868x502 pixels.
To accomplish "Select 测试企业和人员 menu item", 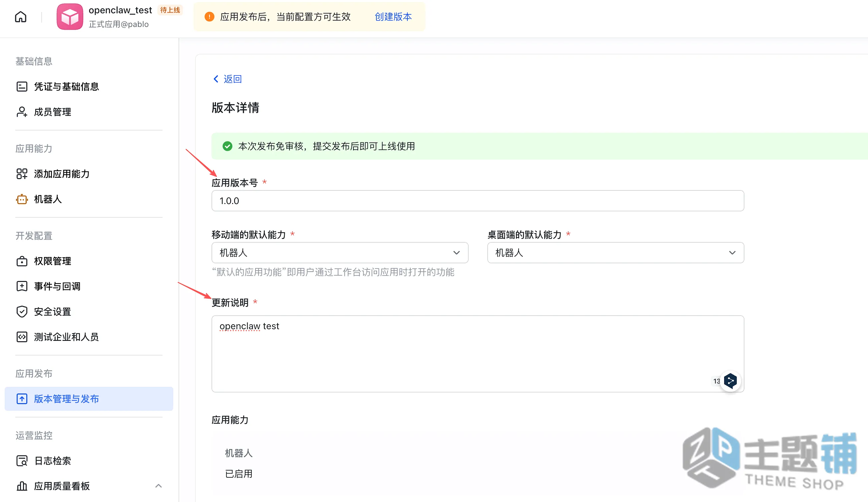I will [x=89, y=337].
